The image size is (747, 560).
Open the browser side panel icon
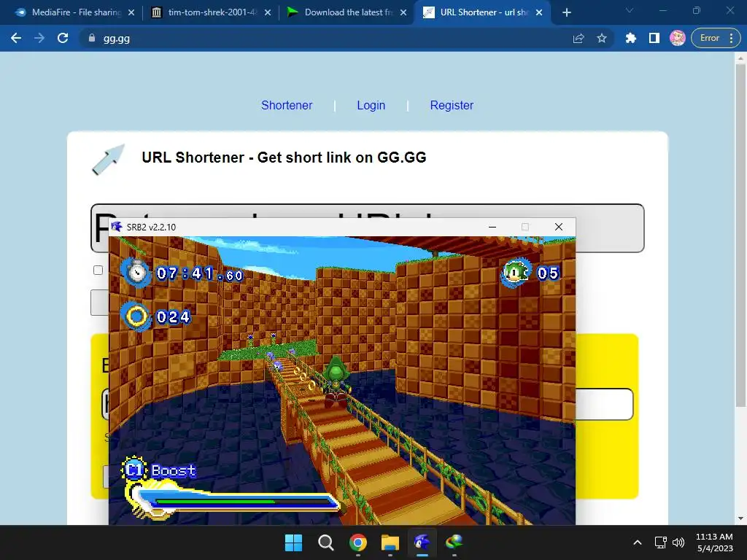(654, 38)
